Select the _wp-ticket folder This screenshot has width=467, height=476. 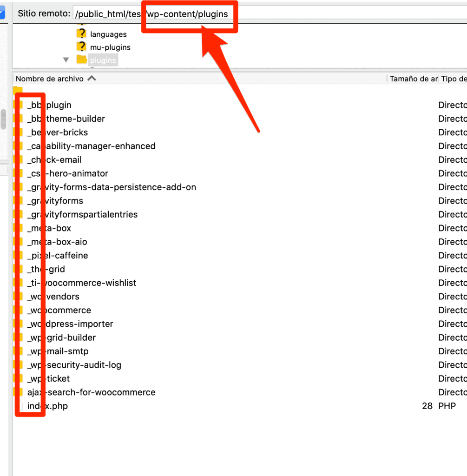click(x=48, y=378)
